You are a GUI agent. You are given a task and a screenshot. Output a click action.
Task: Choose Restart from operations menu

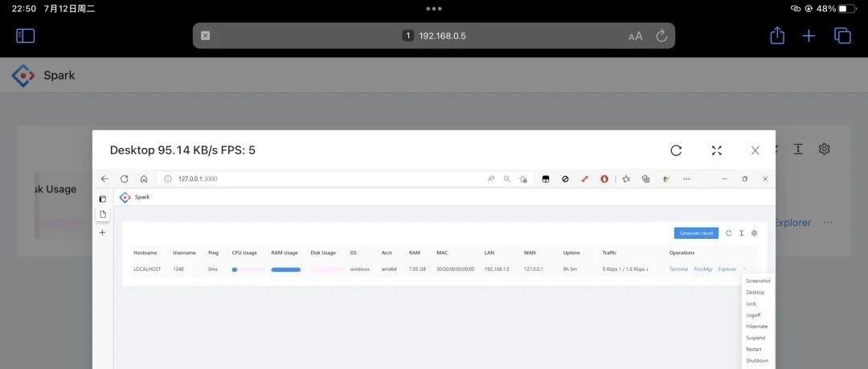758,350
